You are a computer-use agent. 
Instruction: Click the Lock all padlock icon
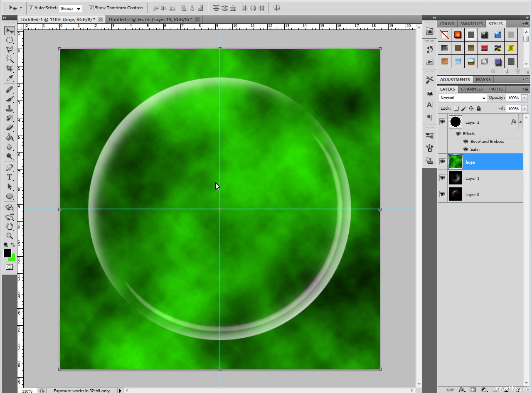click(x=478, y=108)
